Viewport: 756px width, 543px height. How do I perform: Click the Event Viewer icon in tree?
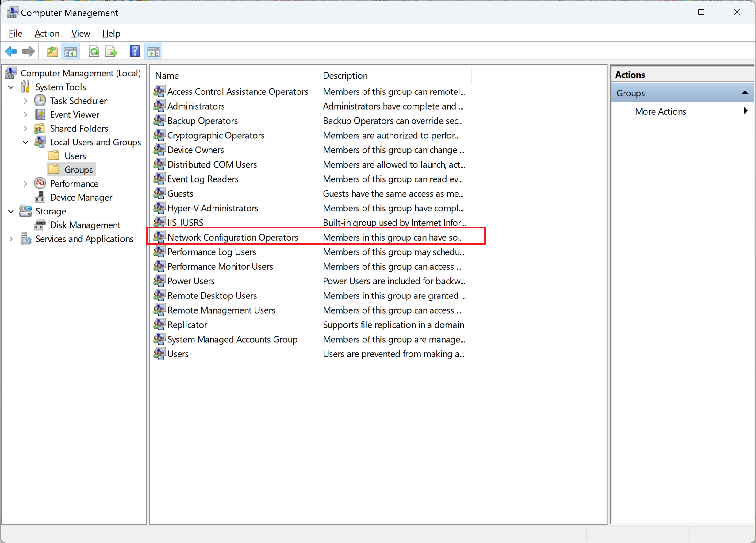point(40,114)
